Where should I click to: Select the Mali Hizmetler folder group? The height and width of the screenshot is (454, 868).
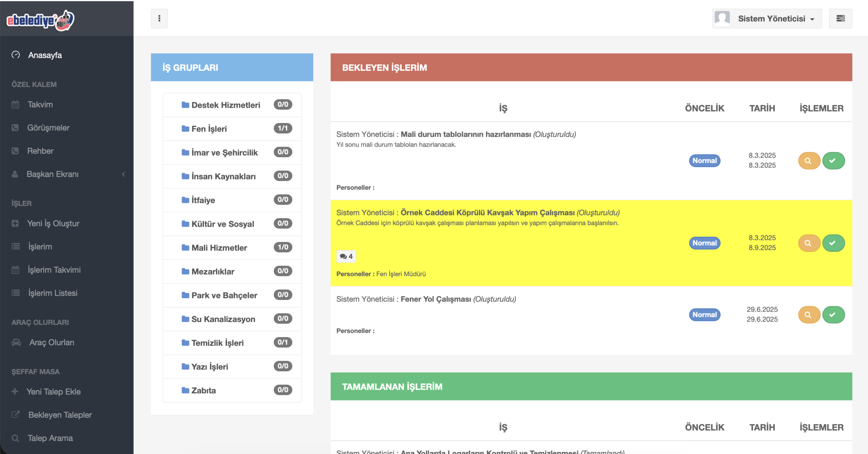pos(219,248)
